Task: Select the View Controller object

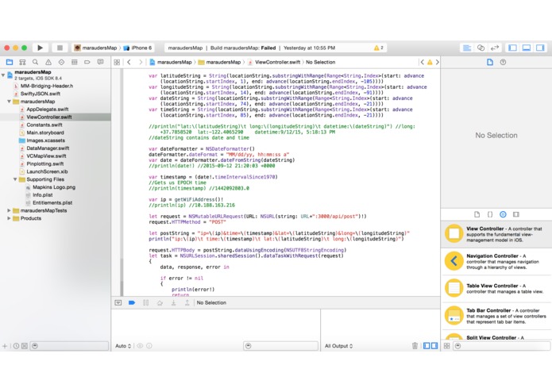Action: [496, 234]
